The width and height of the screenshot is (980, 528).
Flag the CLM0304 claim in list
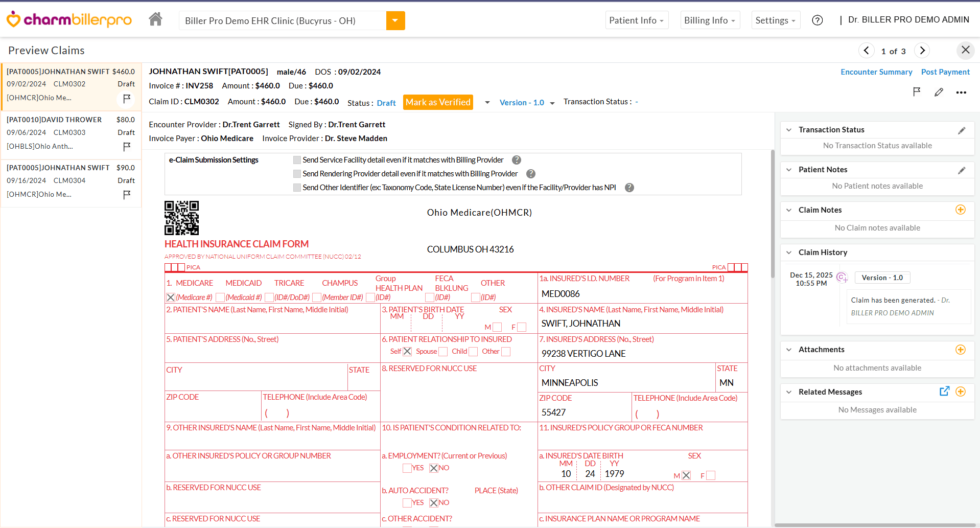point(127,195)
